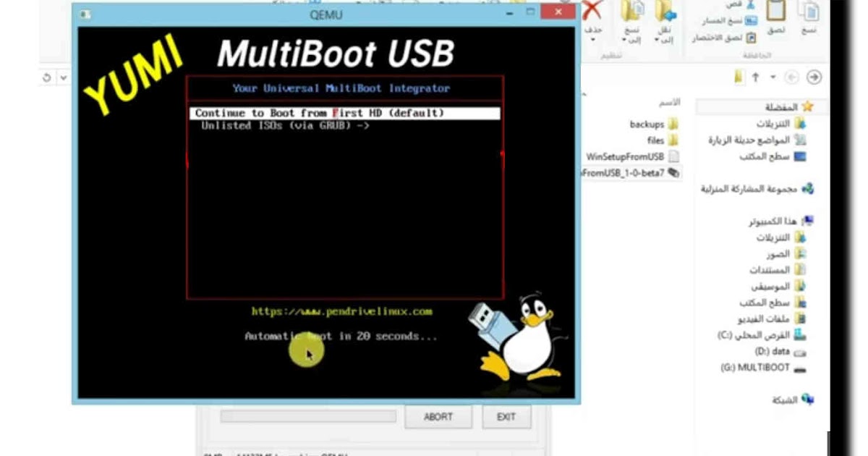Screen dimensions: 868x456
Task: Open Pictures (الصور) folder
Action: pyautogui.click(x=786, y=254)
